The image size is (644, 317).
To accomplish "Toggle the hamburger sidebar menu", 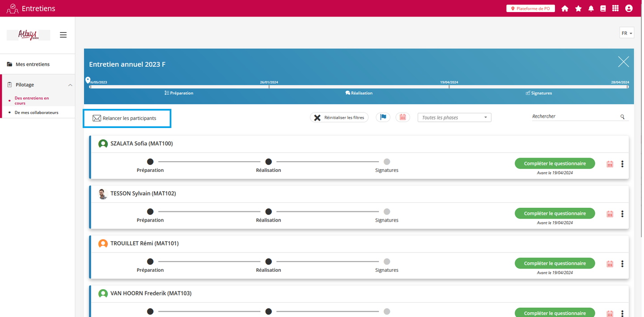I will click(x=63, y=35).
